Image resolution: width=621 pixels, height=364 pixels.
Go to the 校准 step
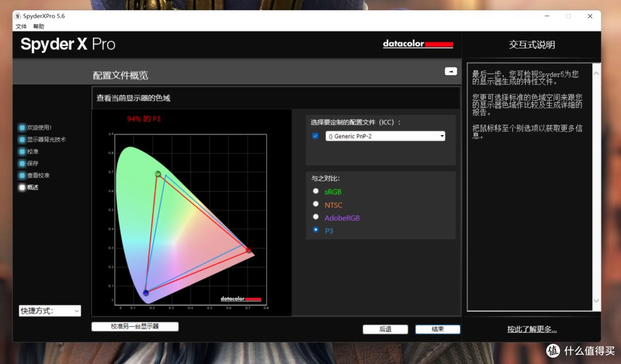(x=29, y=151)
